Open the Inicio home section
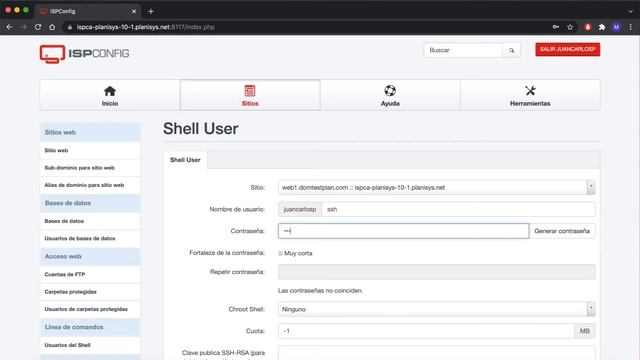Viewport: 640px width, 360px height. pos(110,96)
